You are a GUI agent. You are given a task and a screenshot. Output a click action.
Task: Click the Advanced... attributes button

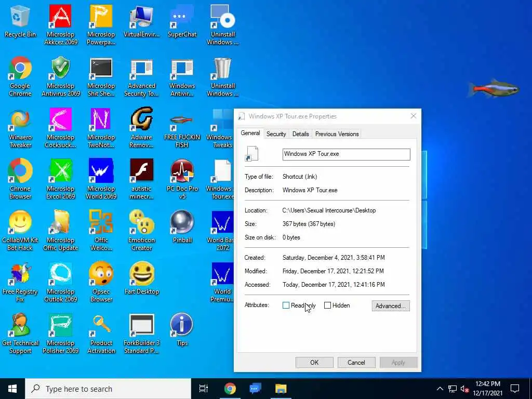pyautogui.click(x=391, y=306)
